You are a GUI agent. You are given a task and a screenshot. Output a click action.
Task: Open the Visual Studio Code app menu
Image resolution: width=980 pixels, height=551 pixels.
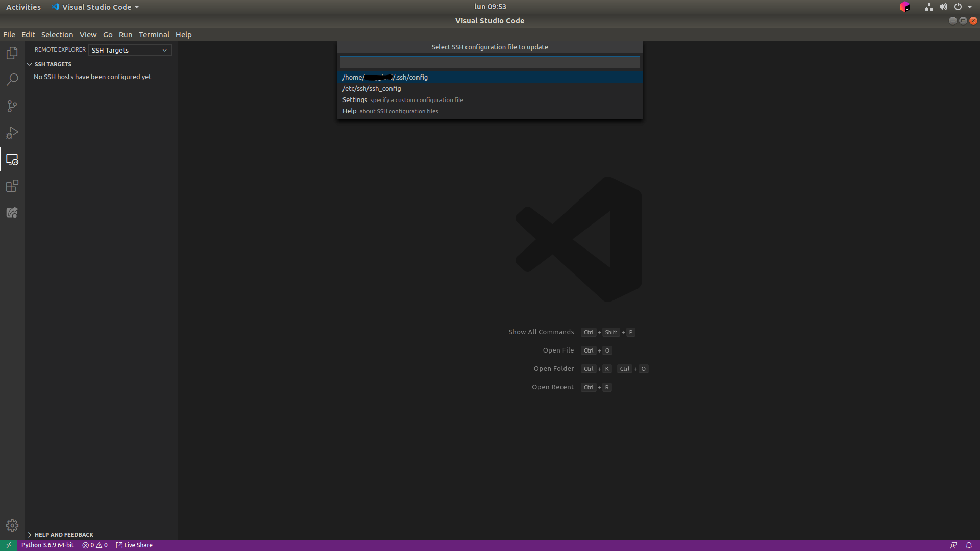click(x=95, y=7)
